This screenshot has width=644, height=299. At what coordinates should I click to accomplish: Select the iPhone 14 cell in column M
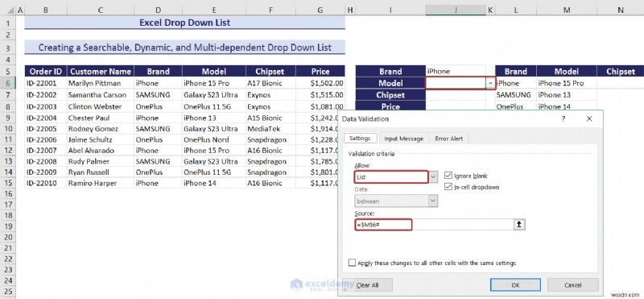tap(567, 106)
